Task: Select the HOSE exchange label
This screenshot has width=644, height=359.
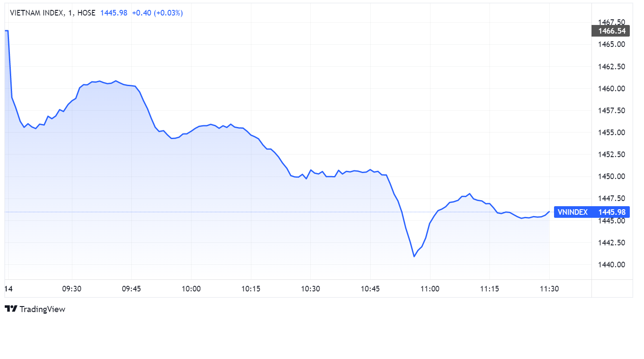Action: [86, 13]
